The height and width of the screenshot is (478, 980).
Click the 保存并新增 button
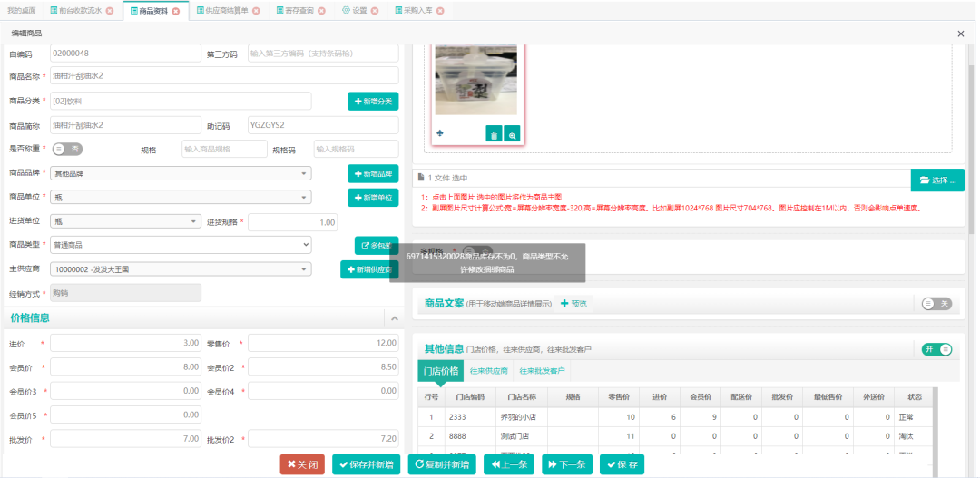tap(366, 464)
